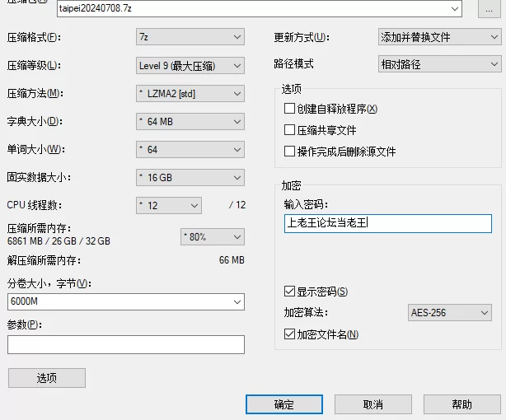Click the 压缩格式 label
The image size is (506, 420).
[34, 37]
